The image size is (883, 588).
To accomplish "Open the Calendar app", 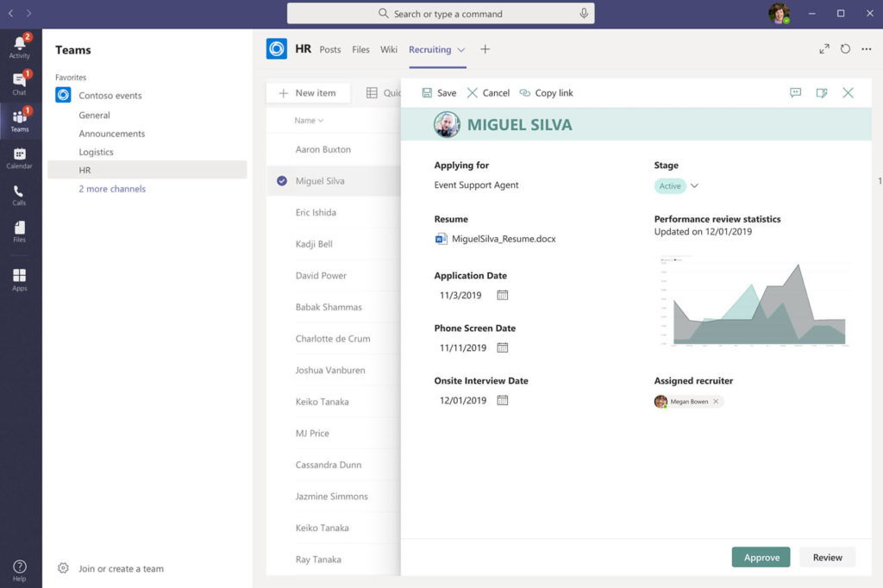I will 20,158.
